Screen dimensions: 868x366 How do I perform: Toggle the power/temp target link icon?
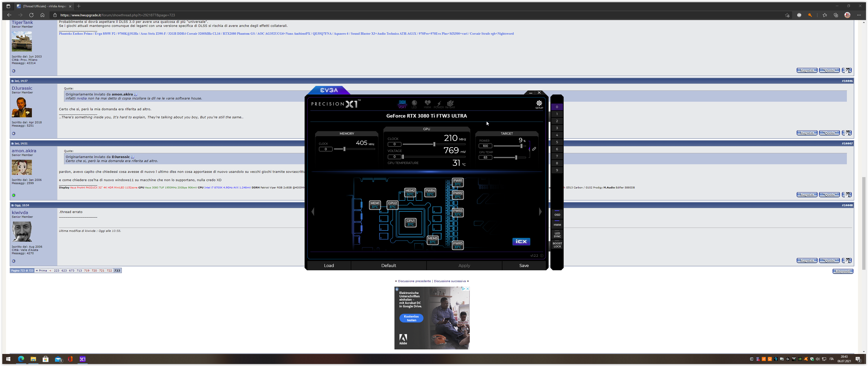tap(534, 149)
